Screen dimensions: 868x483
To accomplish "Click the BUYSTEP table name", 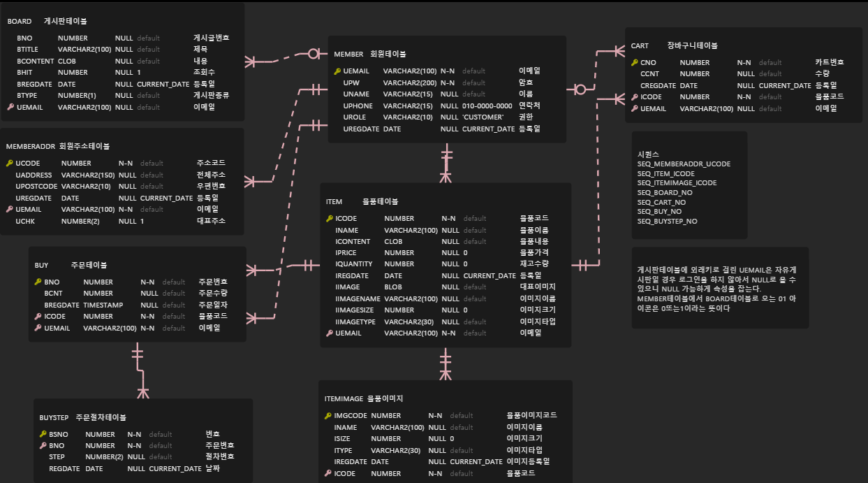I will 54,417.
